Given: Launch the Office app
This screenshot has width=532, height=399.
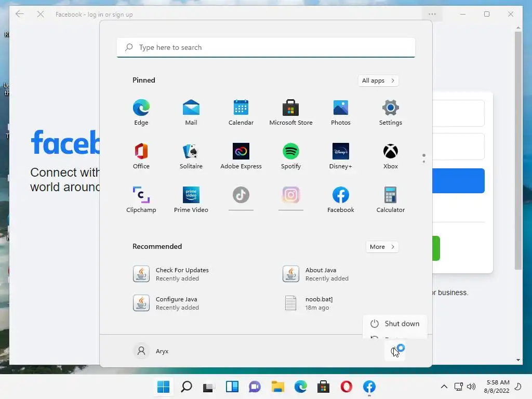Looking at the screenshot, I should [141, 156].
